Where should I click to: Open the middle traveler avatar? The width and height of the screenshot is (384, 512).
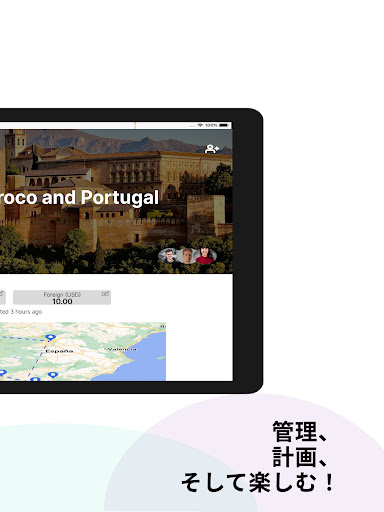tap(187, 256)
